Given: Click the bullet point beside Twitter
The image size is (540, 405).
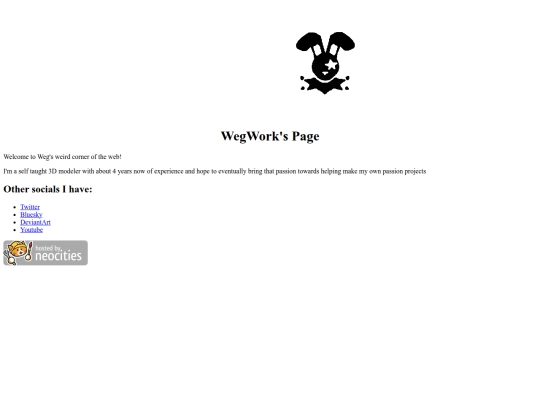Looking at the screenshot, I should coord(14,207).
